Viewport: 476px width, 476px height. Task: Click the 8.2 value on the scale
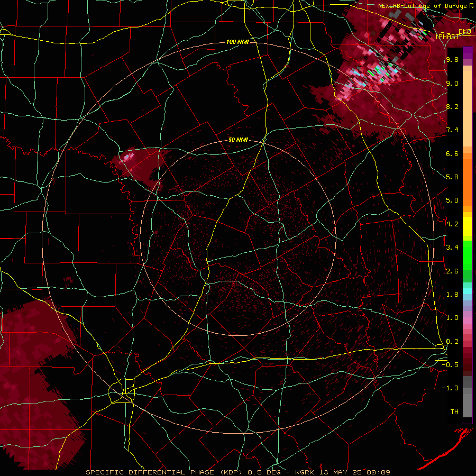coord(452,106)
